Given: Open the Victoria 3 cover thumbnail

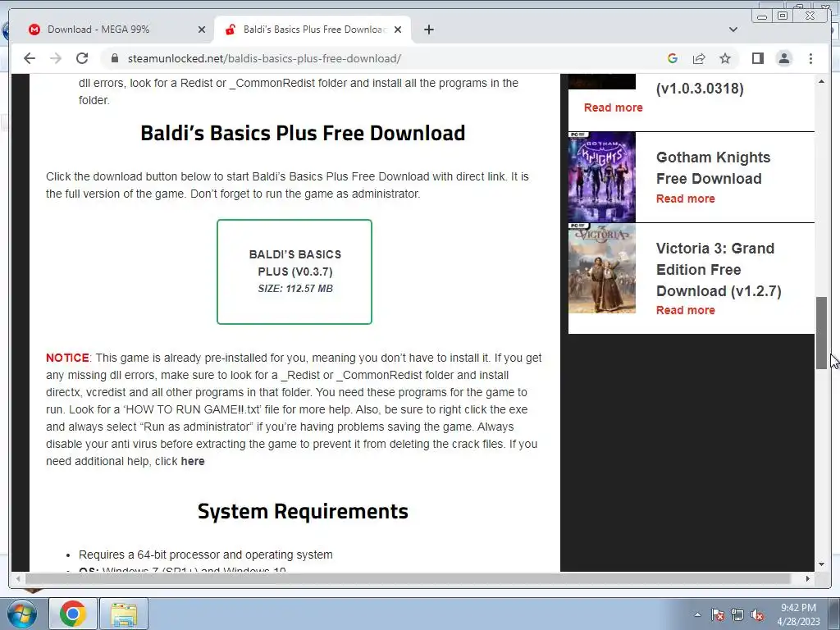Looking at the screenshot, I should (x=601, y=268).
